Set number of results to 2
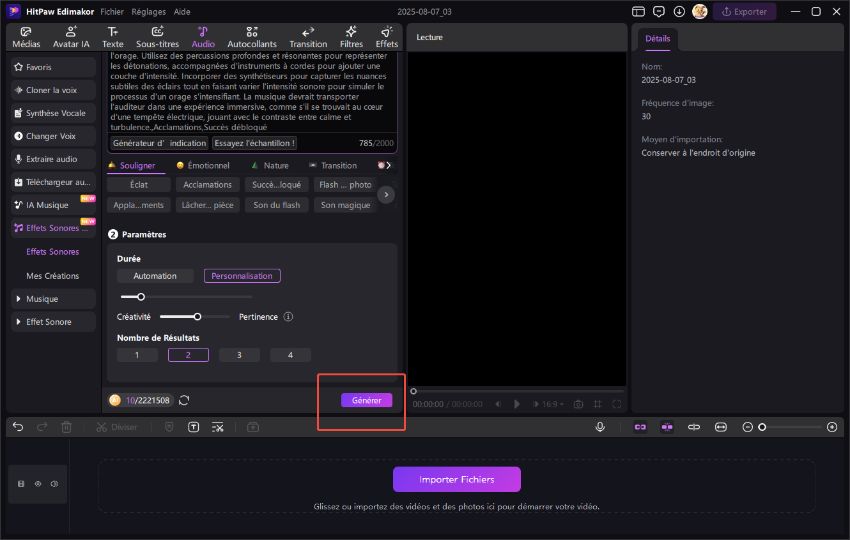 coord(188,355)
